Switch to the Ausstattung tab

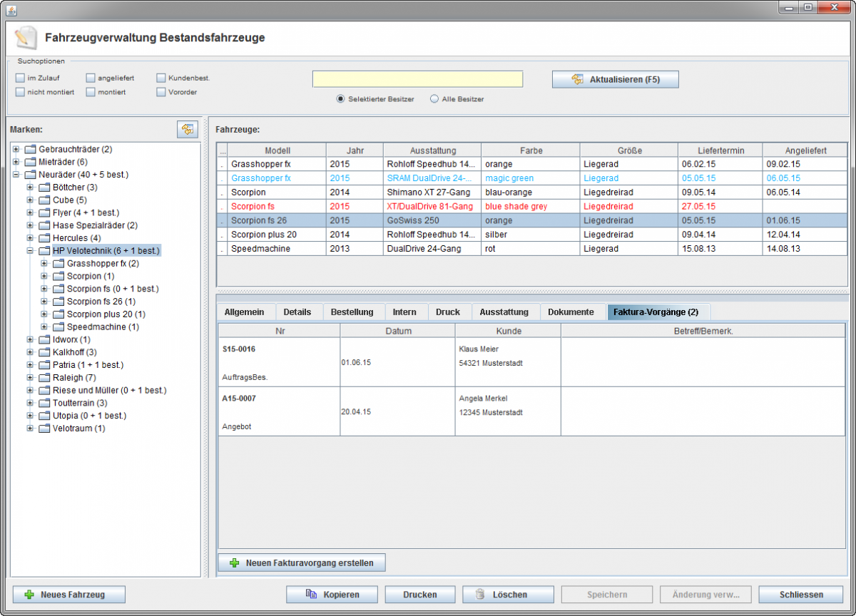coord(504,312)
